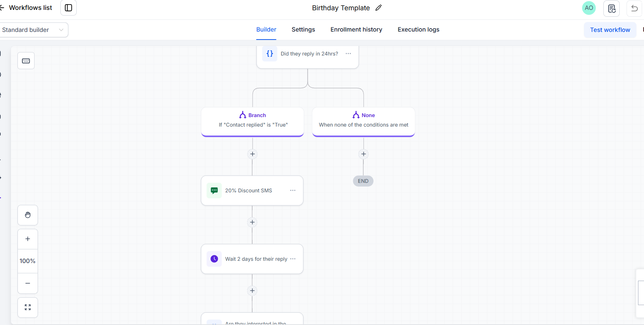
Task: Click the 100% zoom level
Action: point(28,261)
